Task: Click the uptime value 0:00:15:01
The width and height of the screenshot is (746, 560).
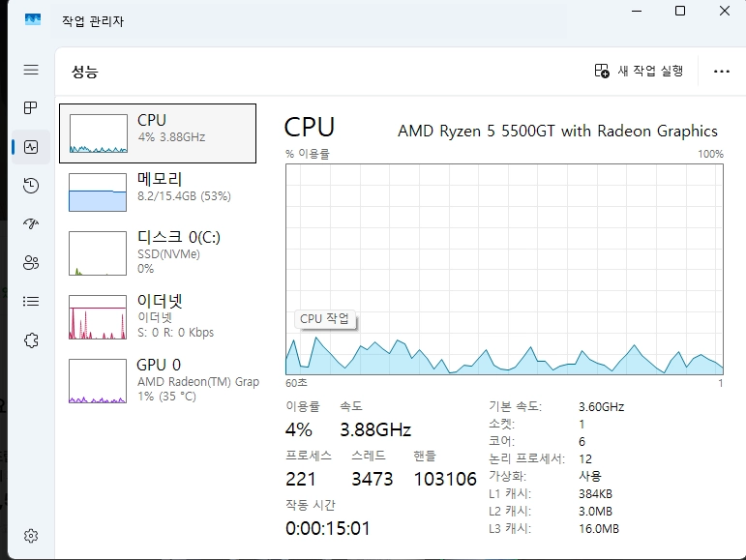Action: point(328,529)
